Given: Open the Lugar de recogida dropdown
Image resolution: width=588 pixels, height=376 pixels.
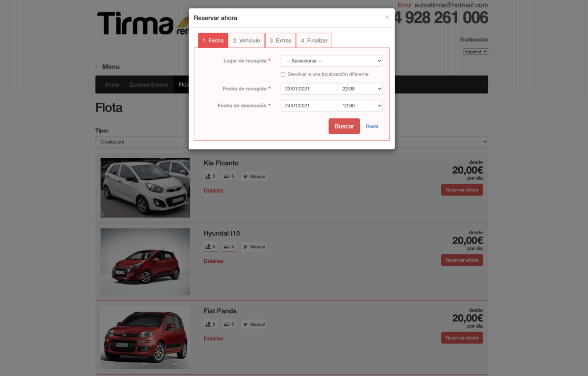Looking at the screenshot, I should pyautogui.click(x=331, y=61).
